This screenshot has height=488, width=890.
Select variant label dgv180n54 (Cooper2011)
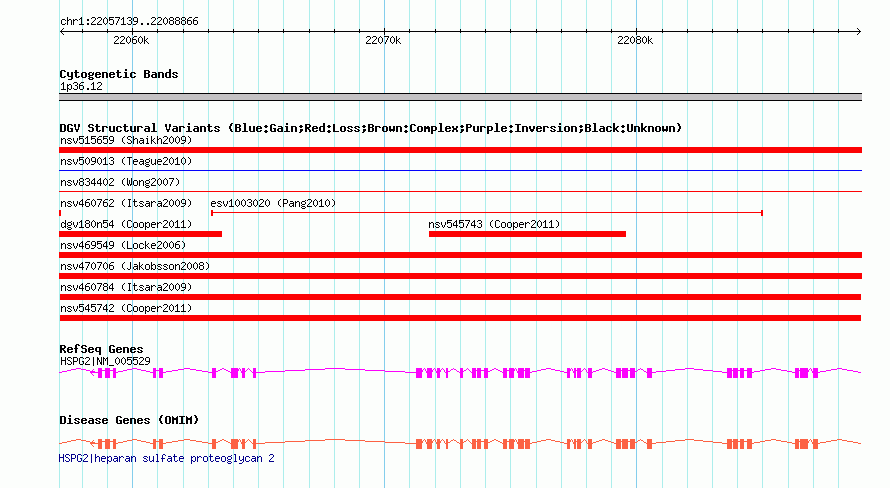[126, 224]
